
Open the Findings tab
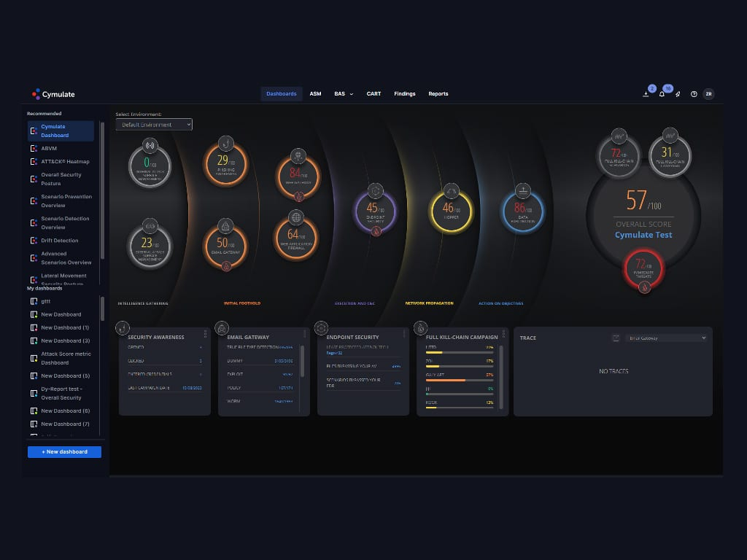click(404, 94)
